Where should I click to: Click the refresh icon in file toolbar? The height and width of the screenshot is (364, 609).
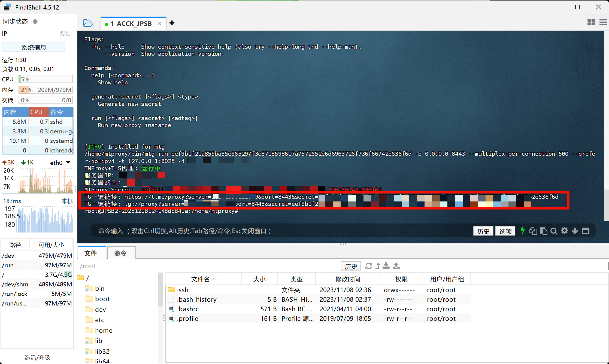tap(368, 266)
